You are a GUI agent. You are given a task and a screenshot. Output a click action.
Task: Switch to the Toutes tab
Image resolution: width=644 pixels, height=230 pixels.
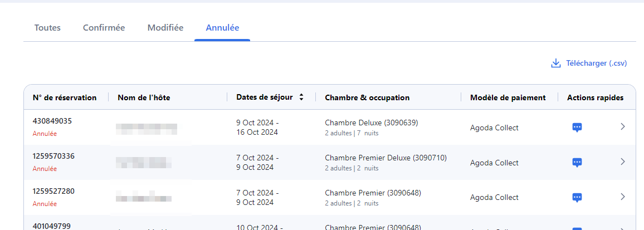(48, 28)
